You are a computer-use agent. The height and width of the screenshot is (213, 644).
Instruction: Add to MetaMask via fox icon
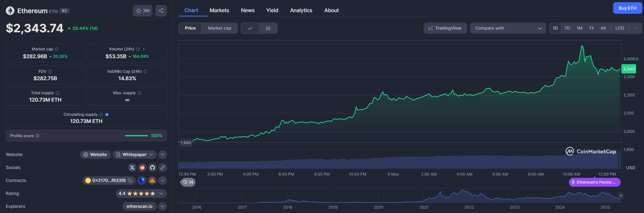[x=152, y=181]
